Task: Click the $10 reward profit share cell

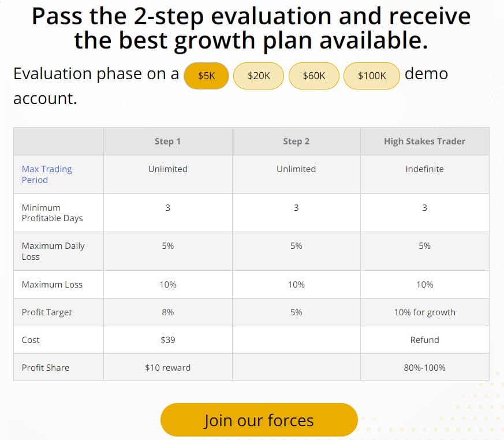Action: click(x=167, y=367)
